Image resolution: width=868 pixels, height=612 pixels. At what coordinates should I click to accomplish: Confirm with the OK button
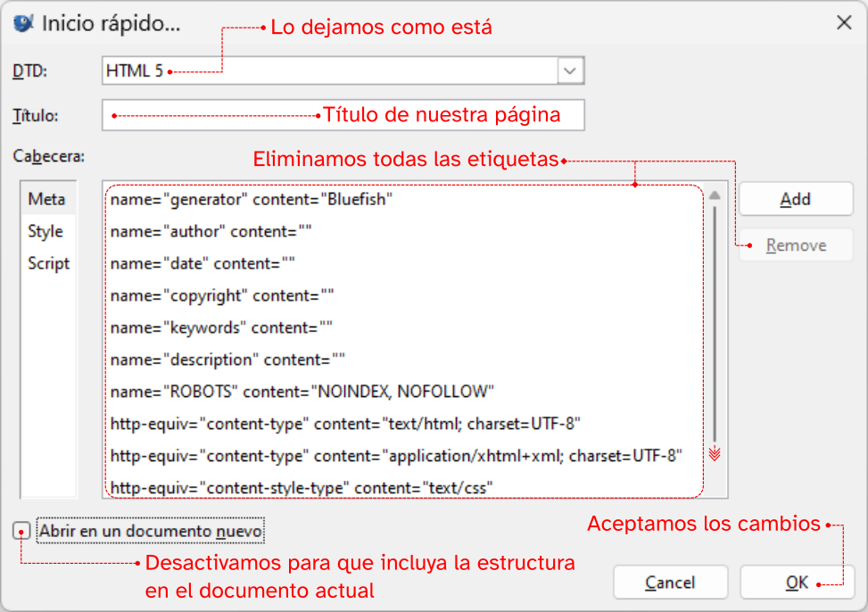[x=796, y=583]
